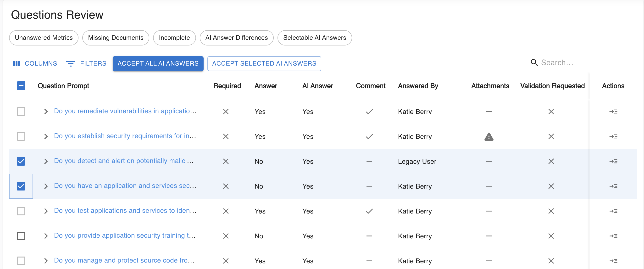Expand the detect and alert question row
Screen dimensions: 644x269
(x=46, y=161)
